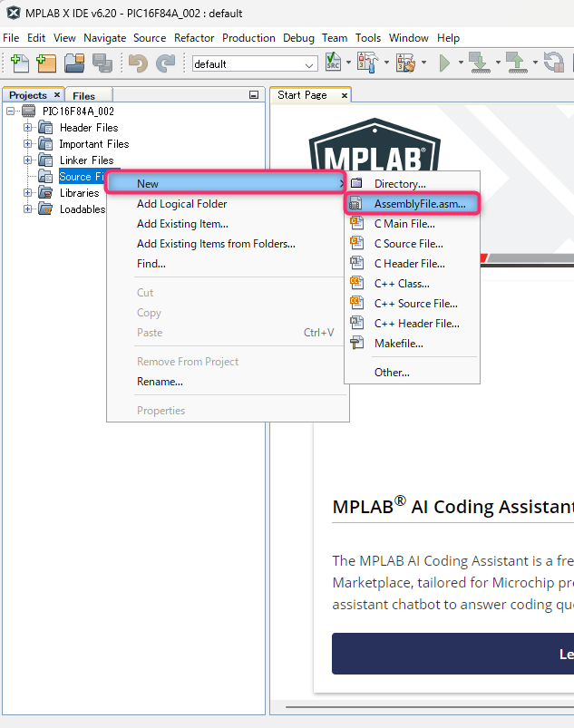
Task: Click the Loadables folder icon
Action: pyautogui.click(x=45, y=209)
